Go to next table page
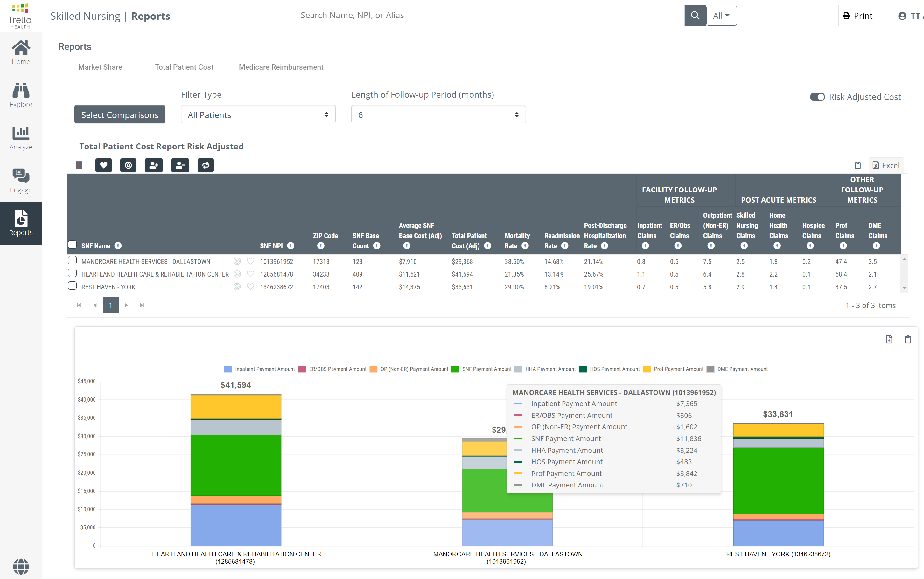The height and width of the screenshot is (579, 924). [126, 305]
